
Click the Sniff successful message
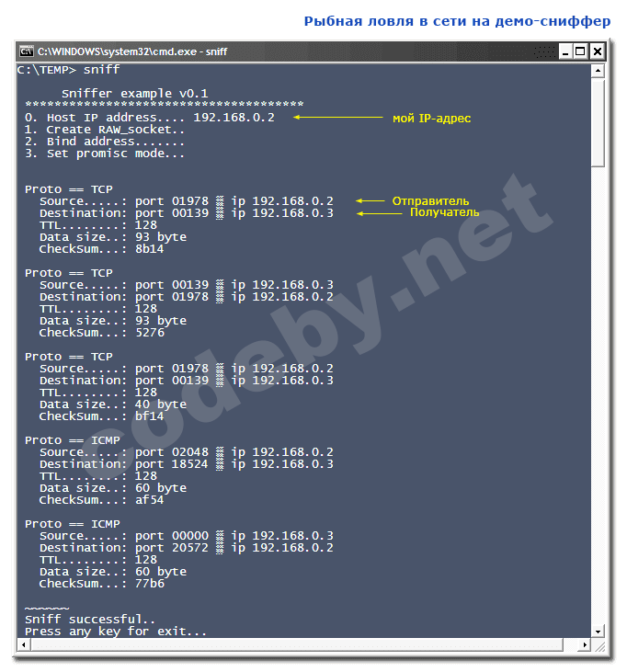tap(90, 620)
